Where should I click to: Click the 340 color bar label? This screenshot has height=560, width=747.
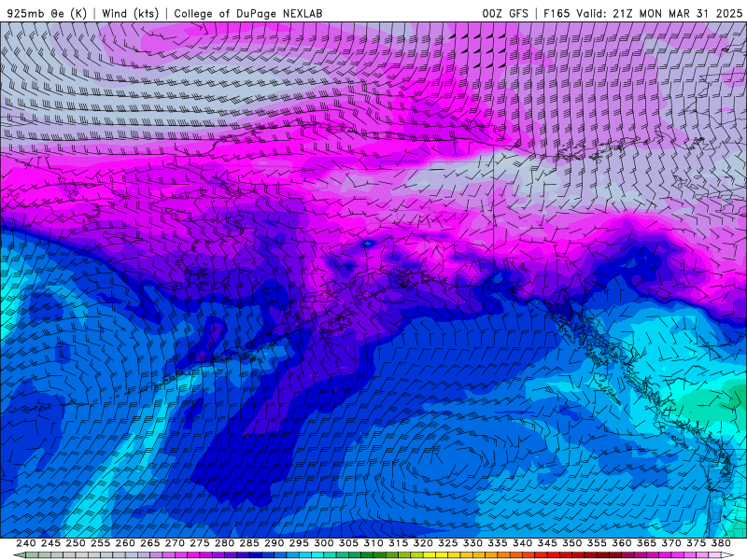pyautogui.click(x=522, y=543)
